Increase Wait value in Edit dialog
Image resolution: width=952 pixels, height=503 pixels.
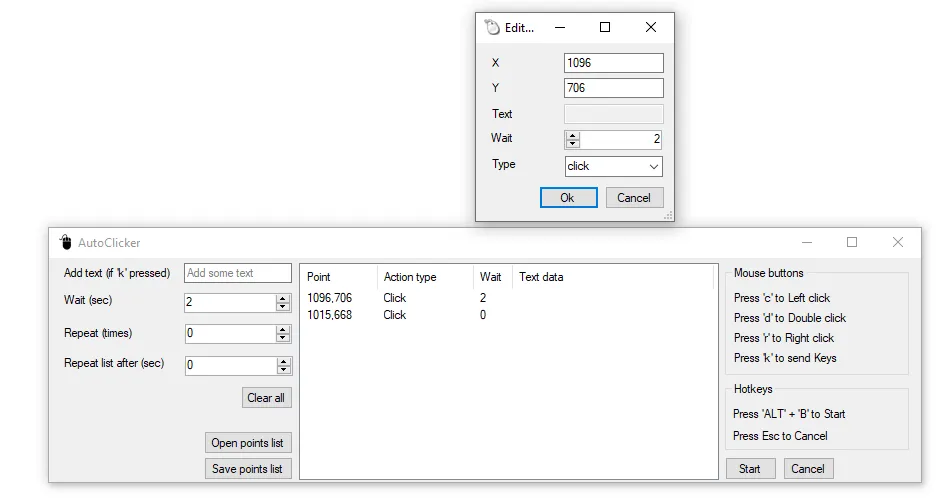572,136
